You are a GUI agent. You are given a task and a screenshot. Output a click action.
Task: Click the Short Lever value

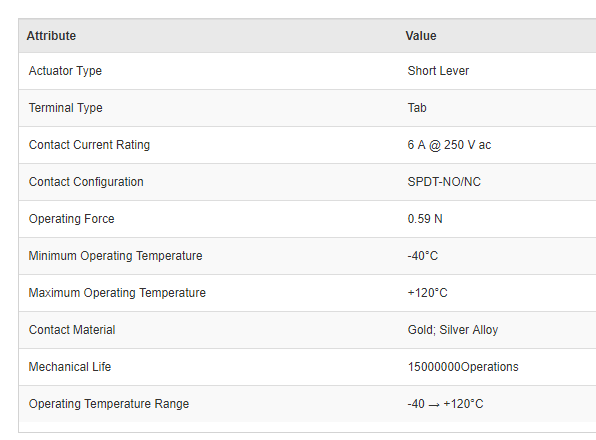pos(438,71)
